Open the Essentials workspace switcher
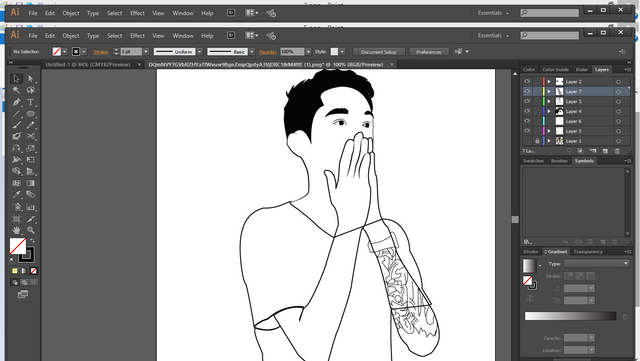 [493, 36]
